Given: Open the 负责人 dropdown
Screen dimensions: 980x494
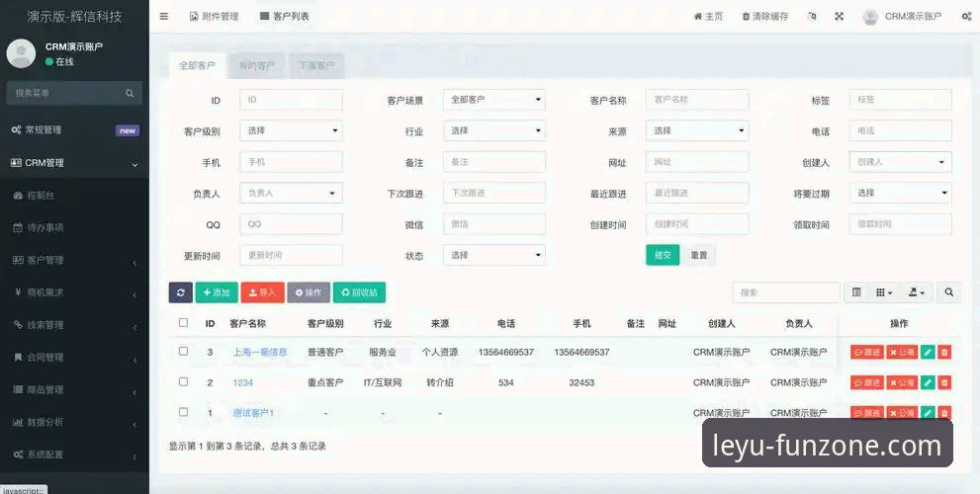Looking at the screenshot, I should 292,193.
